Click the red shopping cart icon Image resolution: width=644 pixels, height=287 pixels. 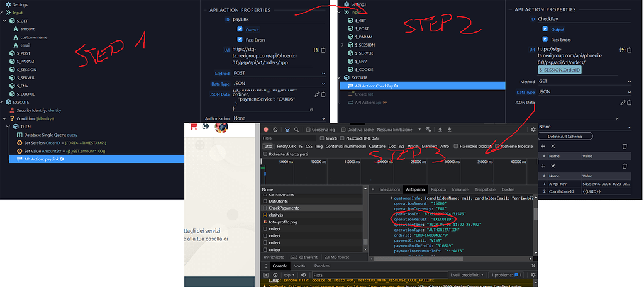pos(194,127)
